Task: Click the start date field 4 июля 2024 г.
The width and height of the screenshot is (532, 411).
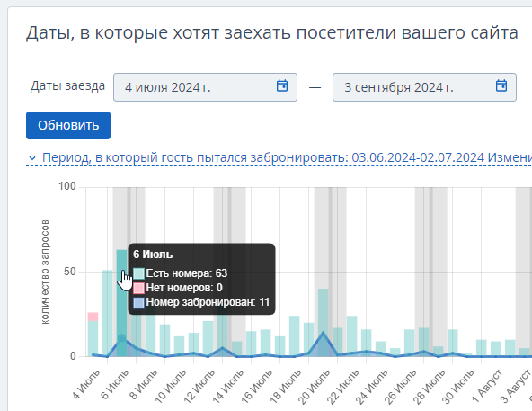Action: coord(205,87)
